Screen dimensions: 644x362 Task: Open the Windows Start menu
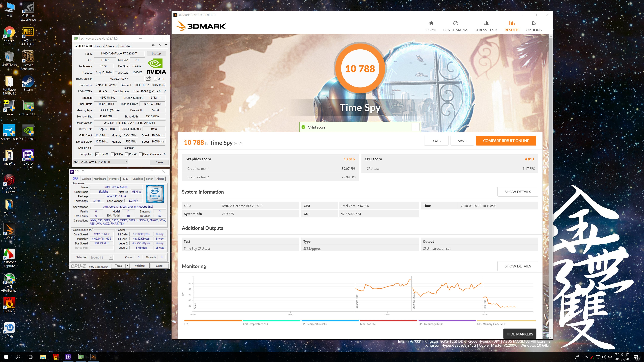point(6,357)
